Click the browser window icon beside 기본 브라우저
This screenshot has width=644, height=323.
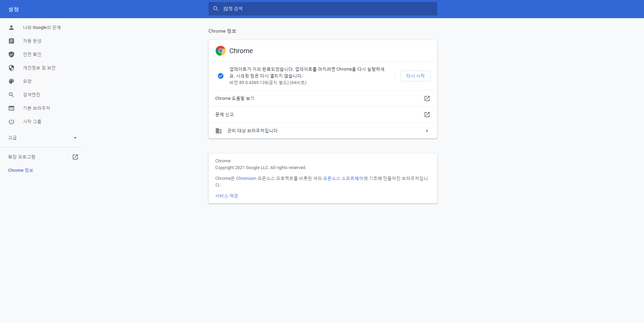tap(11, 108)
